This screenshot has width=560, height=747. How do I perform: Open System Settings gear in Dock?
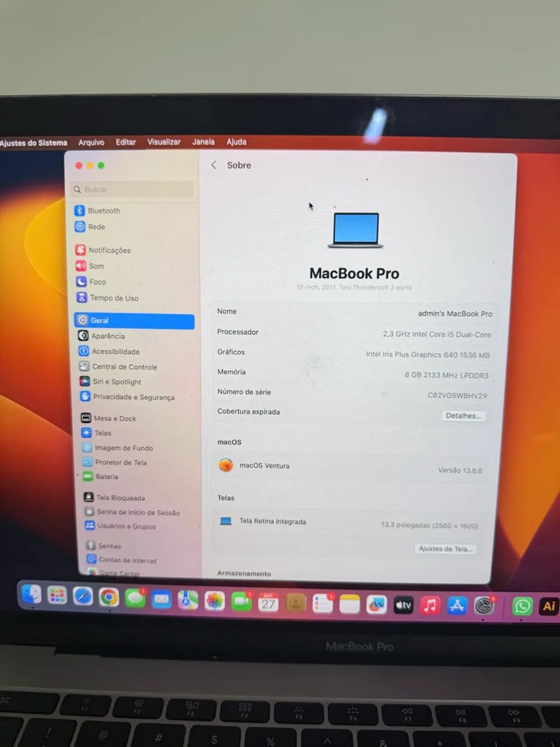coord(484,606)
